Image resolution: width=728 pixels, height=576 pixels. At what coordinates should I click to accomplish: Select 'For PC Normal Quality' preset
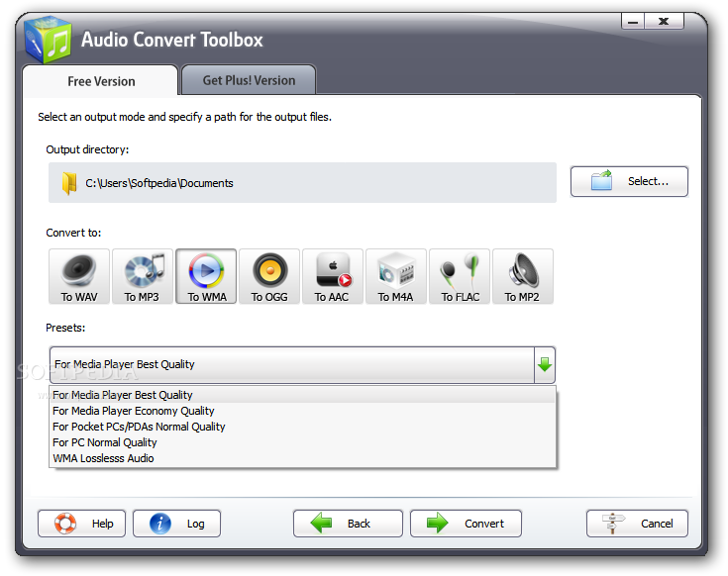pos(303,442)
